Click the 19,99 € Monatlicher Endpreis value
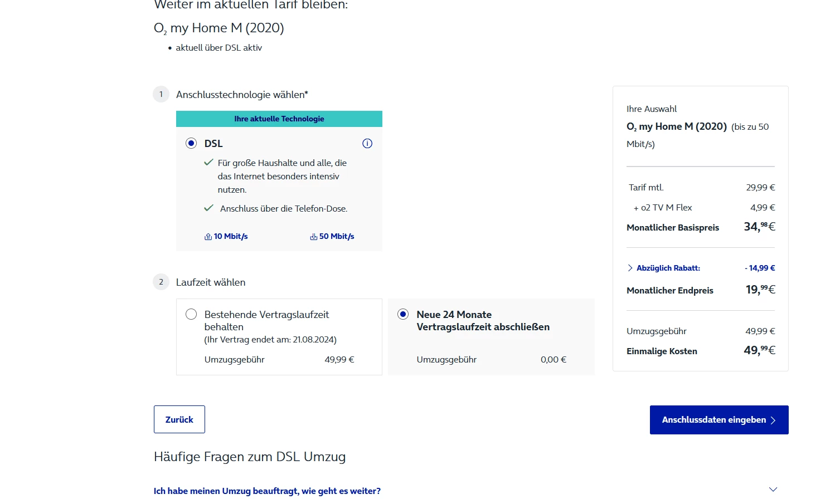Image resolution: width=840 pixels, height=504 pixels. pyautogui.click(x=760, y=290)
